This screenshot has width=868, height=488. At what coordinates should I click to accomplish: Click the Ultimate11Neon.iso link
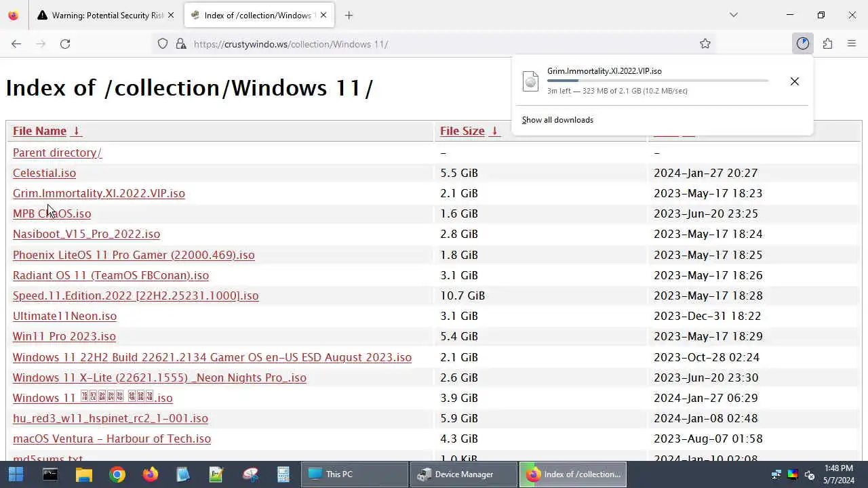point(64,316)
